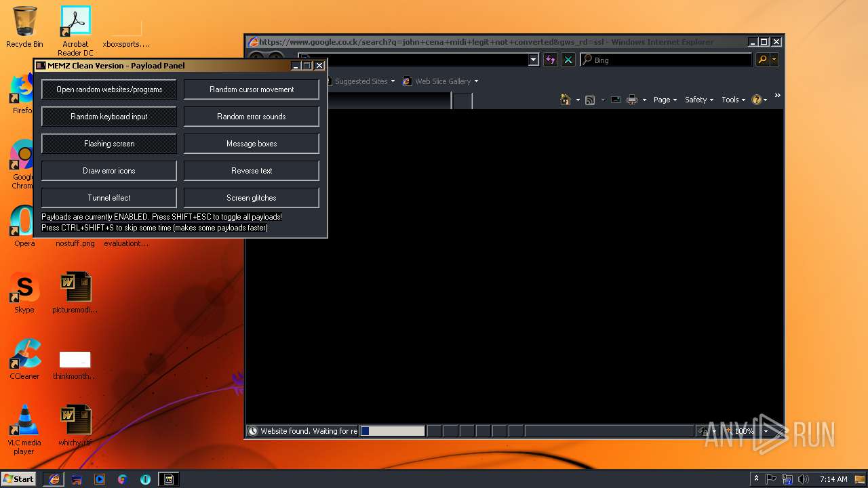Image resolution: width=868 pixels, height=488 pixels.
Task: Click the Print icon in IE
Action: coord(632,100)
